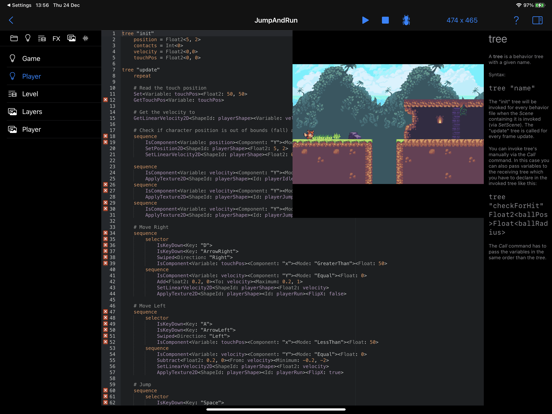Select the images icon in the asset toolbar
Screen dimensions: 552x414
[71, 38]
